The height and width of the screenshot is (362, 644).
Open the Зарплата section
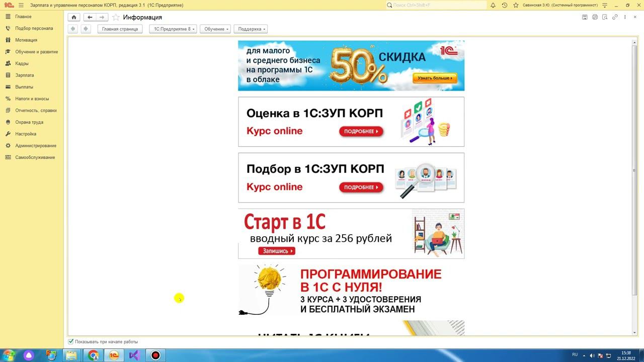32,75
